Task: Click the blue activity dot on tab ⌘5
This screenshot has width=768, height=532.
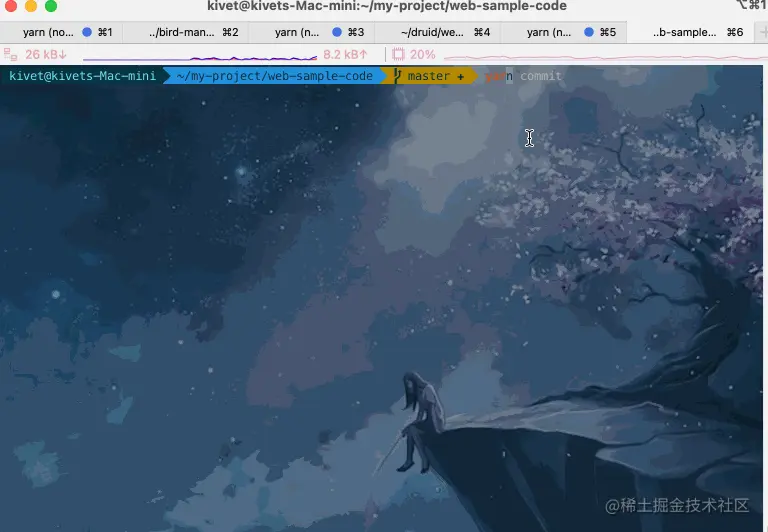Action: [x=589, y=32]
